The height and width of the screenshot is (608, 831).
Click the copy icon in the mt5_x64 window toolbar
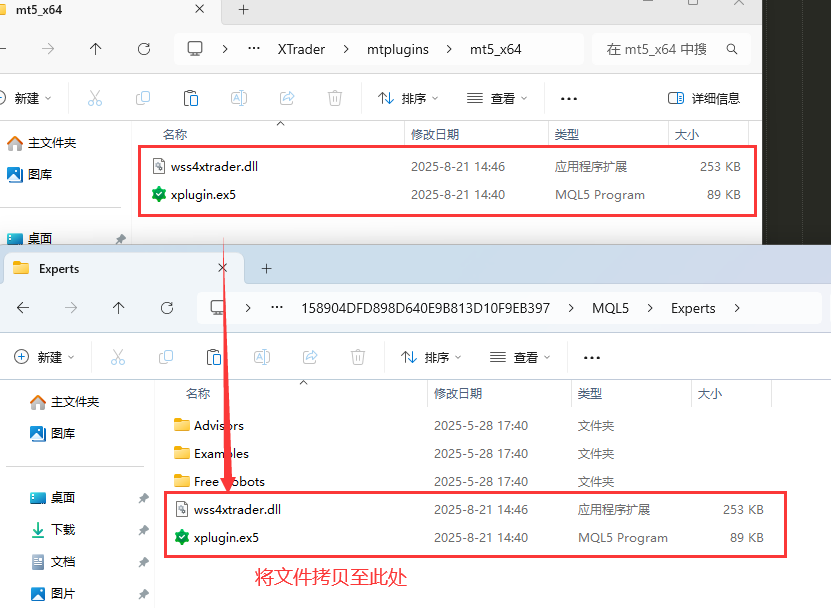pos(142,98)
